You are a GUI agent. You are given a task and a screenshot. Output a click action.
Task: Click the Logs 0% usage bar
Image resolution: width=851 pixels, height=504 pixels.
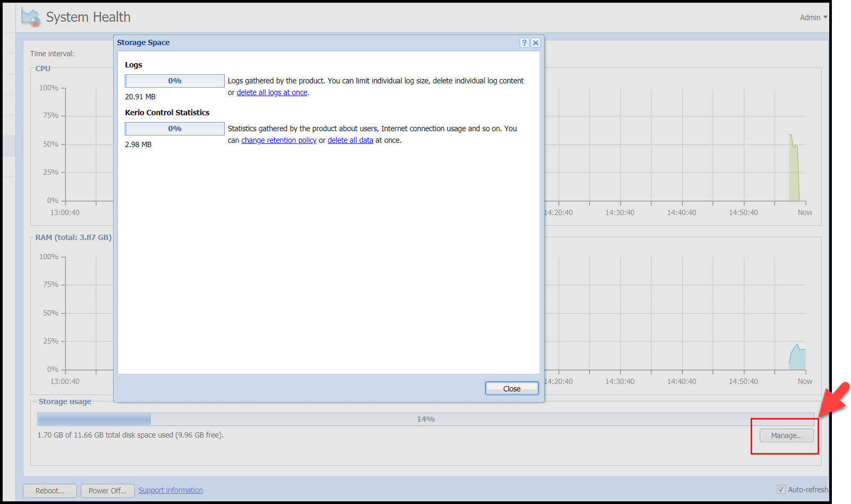tap(175, 81)
